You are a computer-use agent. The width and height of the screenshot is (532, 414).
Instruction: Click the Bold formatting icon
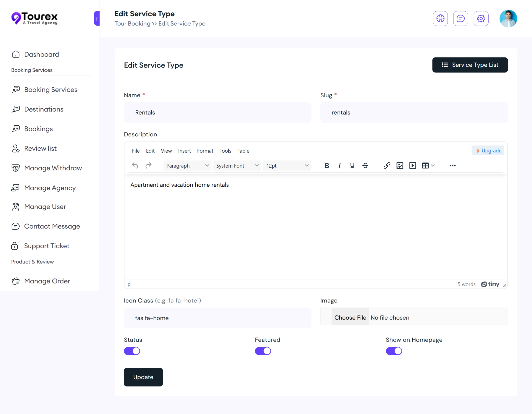pyautogui.click(x=327, y=166)
